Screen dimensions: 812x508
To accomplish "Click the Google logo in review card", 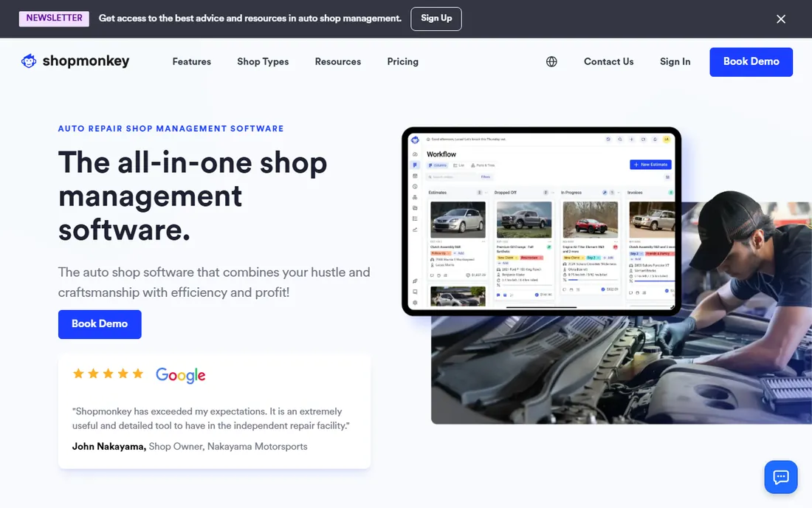I will (x=181, y=375).
